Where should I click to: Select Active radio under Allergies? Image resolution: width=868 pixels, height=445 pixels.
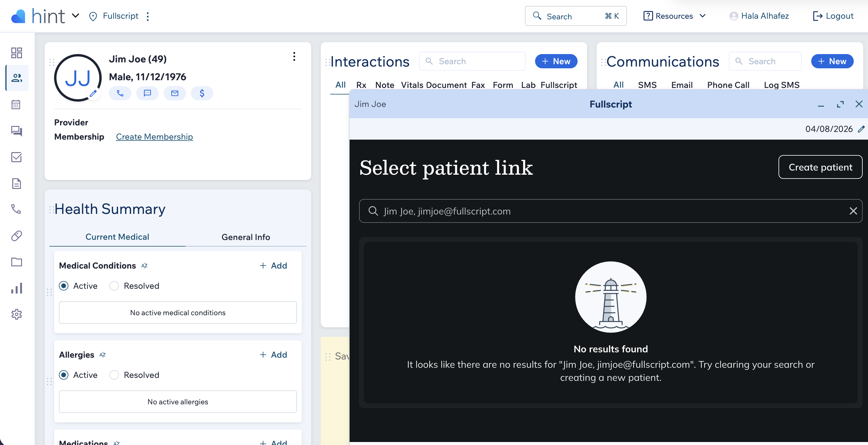tap(64, 375)
